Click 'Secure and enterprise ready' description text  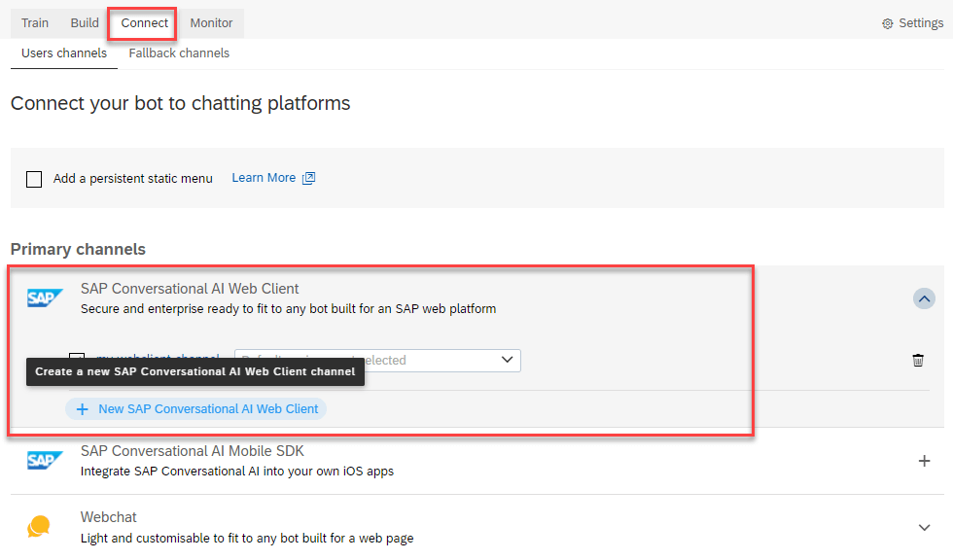click(x=288, y=308)
